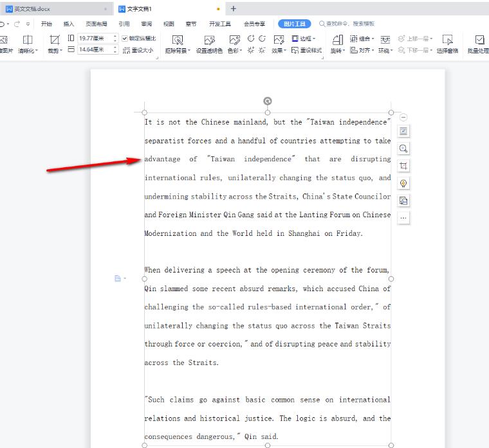Click the zoom preview magnifier icon beside image
Image resolution: width=489 pixels, height=448 pixels.
point(403,148)
